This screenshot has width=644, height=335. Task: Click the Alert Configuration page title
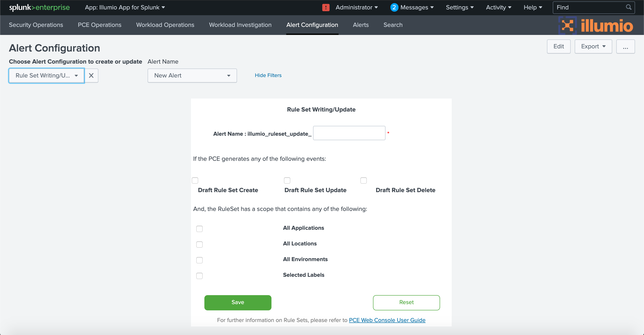point(55,48)
